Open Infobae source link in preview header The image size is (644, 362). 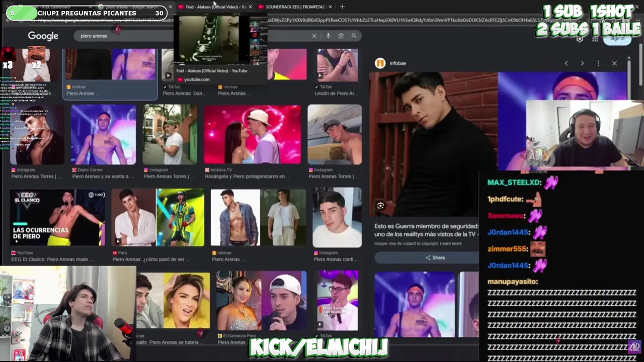pyautogui.click(x=397, y=63)
